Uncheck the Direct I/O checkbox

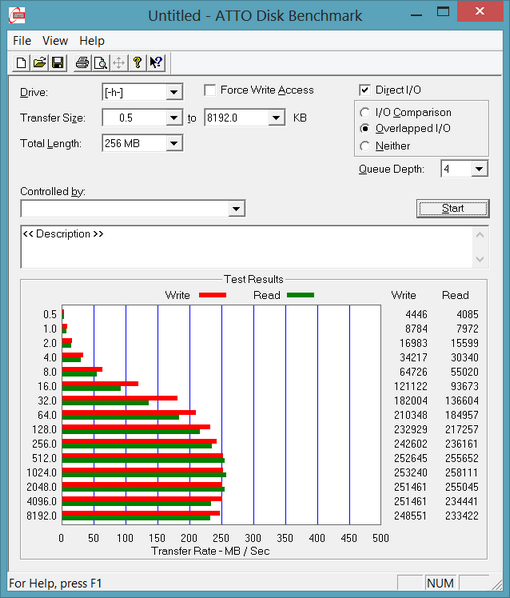pyautogui.click(x=365, y=90)
